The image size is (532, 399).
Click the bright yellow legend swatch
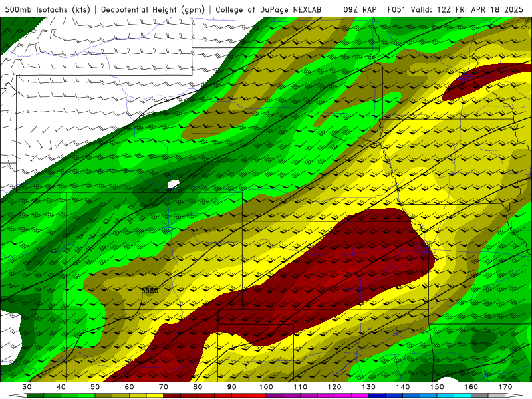tap(155, 396)
